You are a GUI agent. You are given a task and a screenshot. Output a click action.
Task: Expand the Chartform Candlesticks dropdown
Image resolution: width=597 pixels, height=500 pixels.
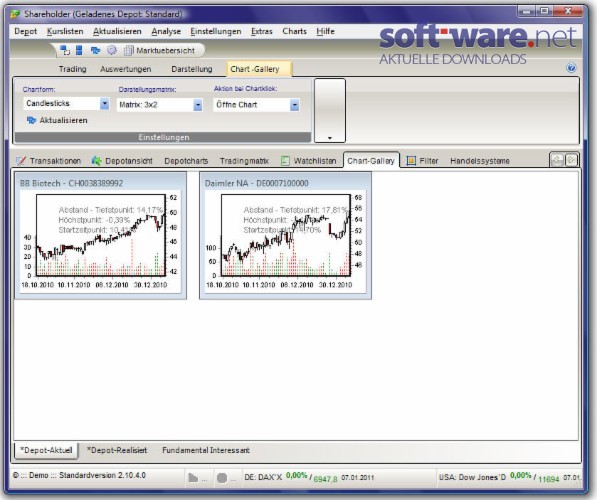click(x=104, y=103)
